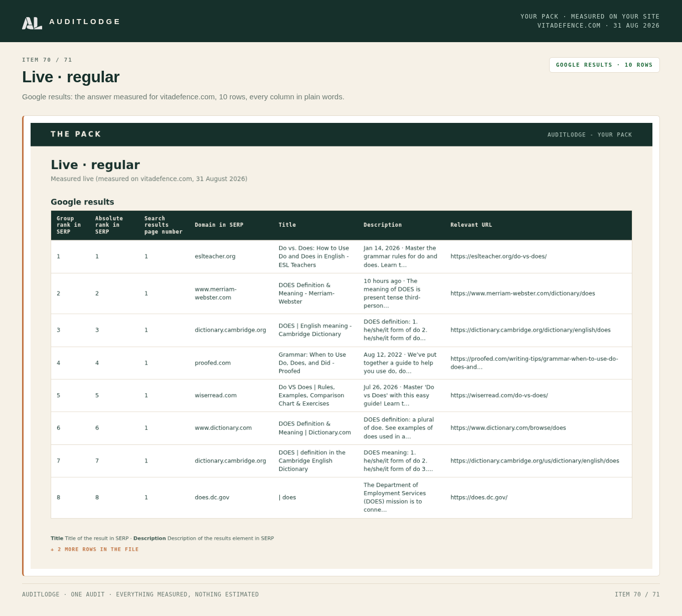This screenshot has height=616, width=682.
Task: Open the proofed.com writing-tips URL
Action: coord(534,363)
